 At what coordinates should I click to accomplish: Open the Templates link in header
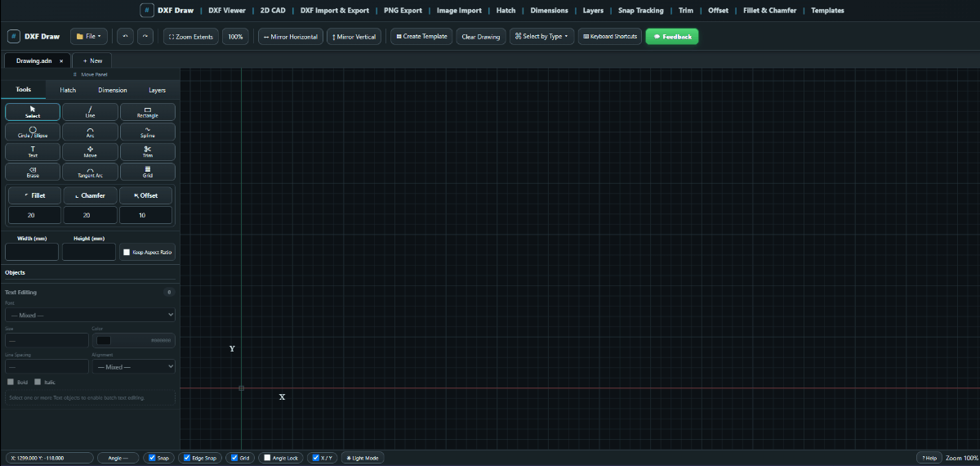tap(827, 11)
